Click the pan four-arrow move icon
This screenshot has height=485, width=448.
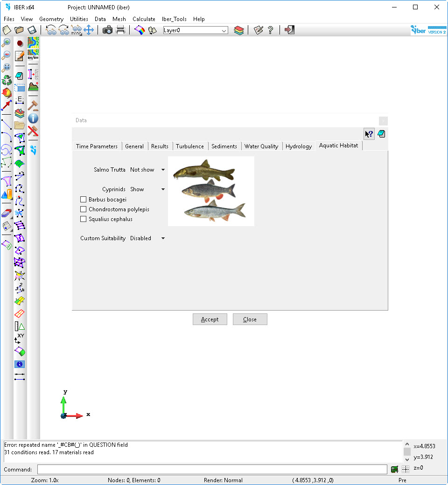[x=89, y=30]
